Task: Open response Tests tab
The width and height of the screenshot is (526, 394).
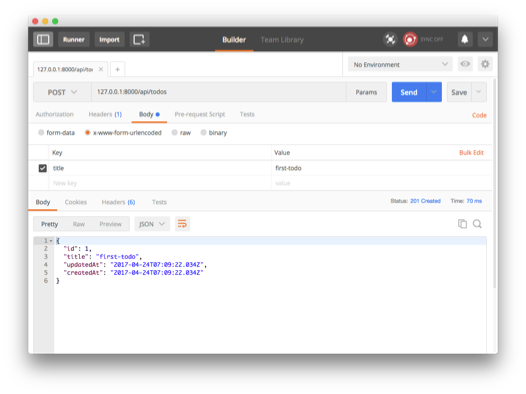Action: point(159,202)
